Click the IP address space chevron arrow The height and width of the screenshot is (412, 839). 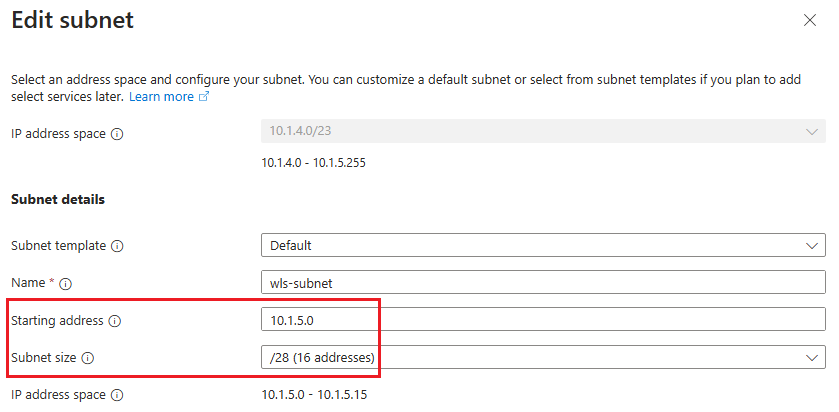[x=810, y=132]
